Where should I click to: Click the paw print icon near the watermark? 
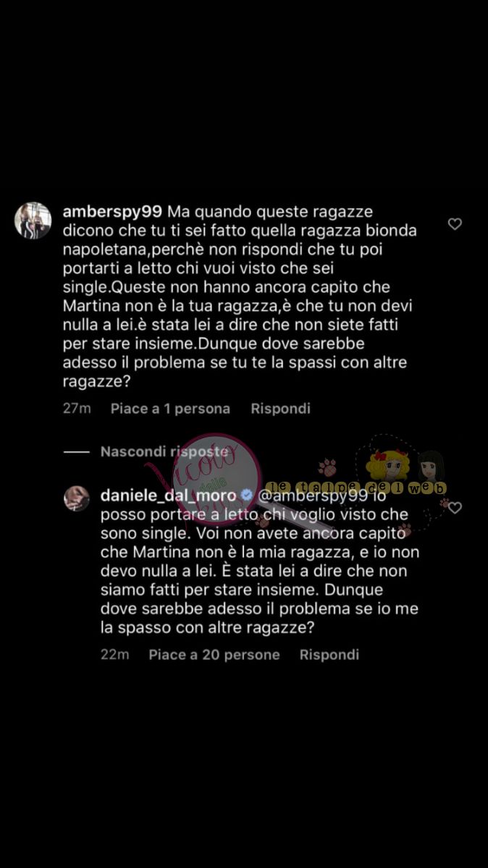(x=327, y=467)
